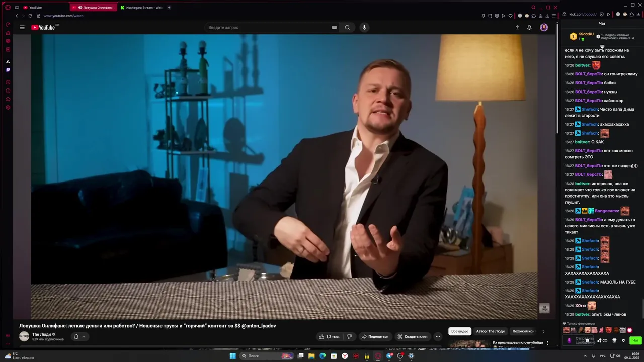Start voice search with the microphone icon

(x=364, y=27)
